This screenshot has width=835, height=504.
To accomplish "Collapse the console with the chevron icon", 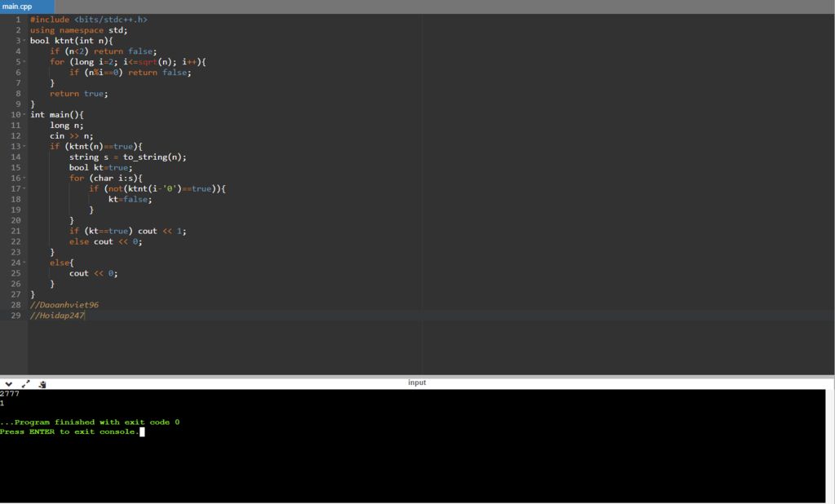I will [8, 383].
